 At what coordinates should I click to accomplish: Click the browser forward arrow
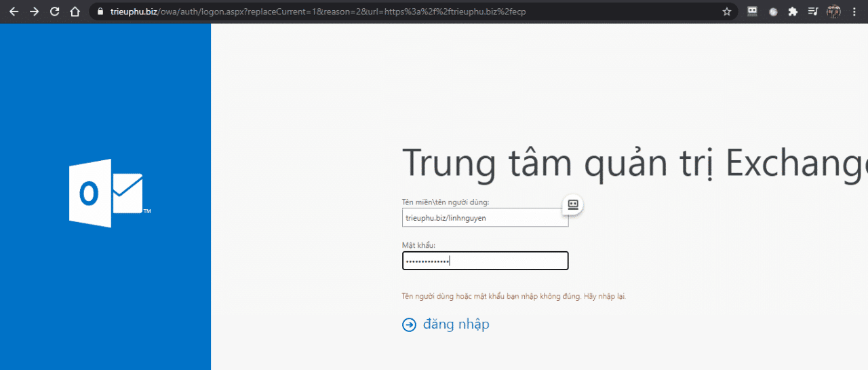click(x=34, y=12)
